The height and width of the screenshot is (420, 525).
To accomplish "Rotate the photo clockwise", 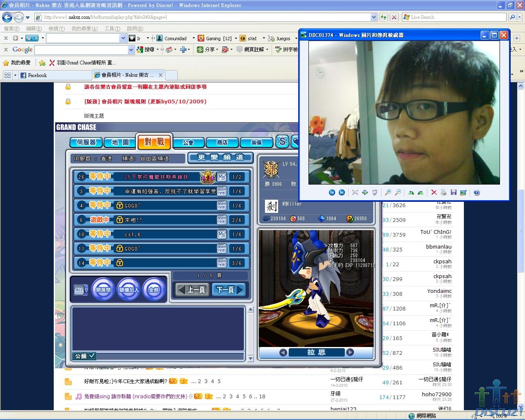I will [411, 192].
